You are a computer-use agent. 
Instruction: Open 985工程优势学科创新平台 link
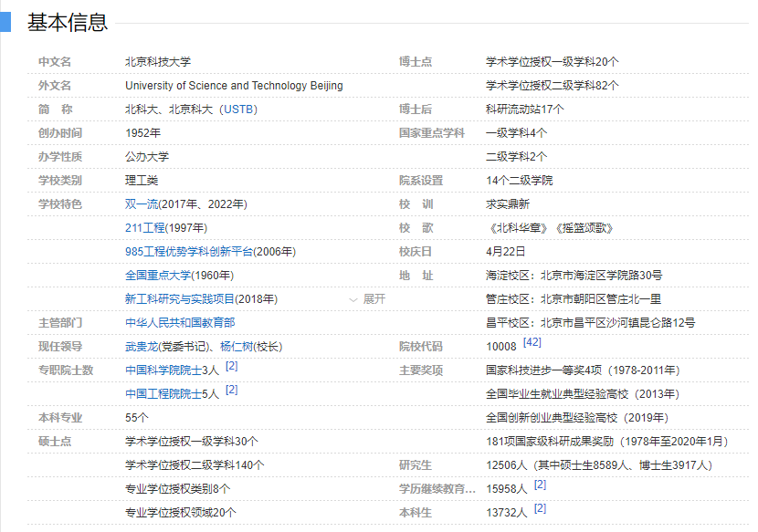(x=188, y=252)
